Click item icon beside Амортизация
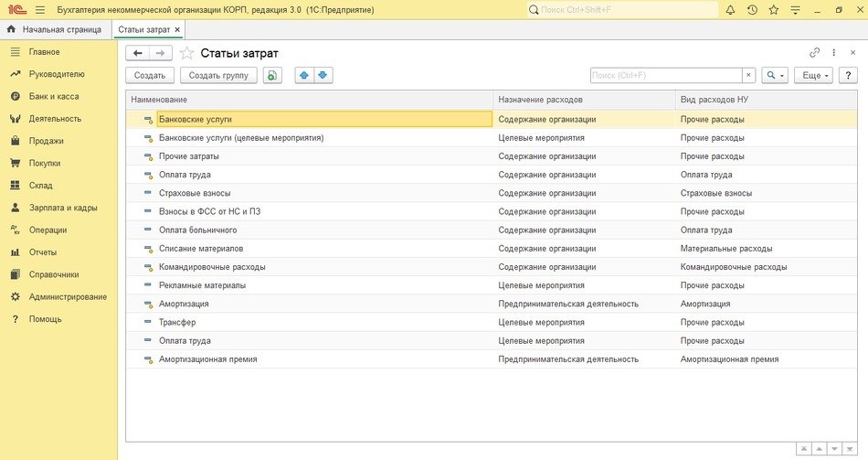Screen dimensions: 868x460 148,304
